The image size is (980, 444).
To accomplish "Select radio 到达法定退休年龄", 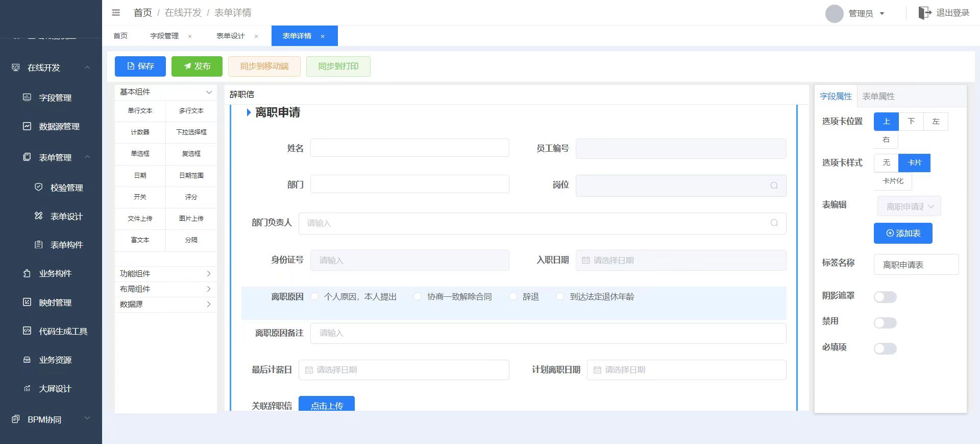I will (x=560, y=296).
